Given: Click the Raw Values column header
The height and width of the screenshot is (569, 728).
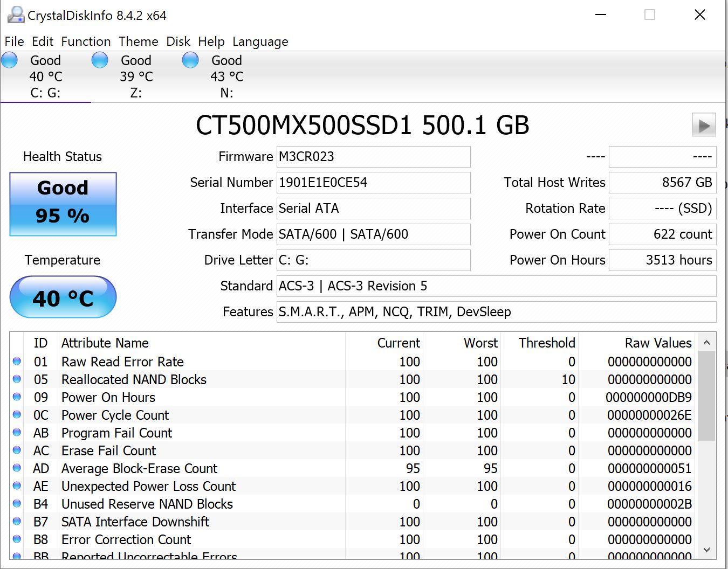Looking at the screenshot, I should pos(637,343).
